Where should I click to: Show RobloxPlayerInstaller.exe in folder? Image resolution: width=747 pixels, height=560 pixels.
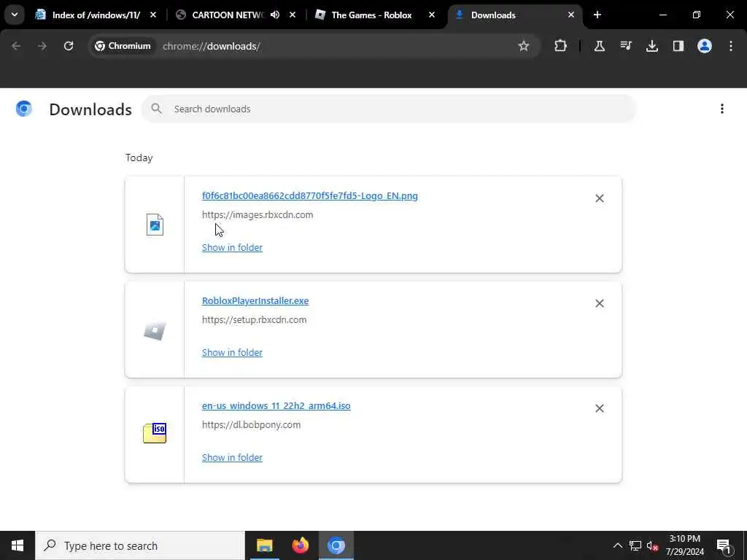(x=232, y=352)
